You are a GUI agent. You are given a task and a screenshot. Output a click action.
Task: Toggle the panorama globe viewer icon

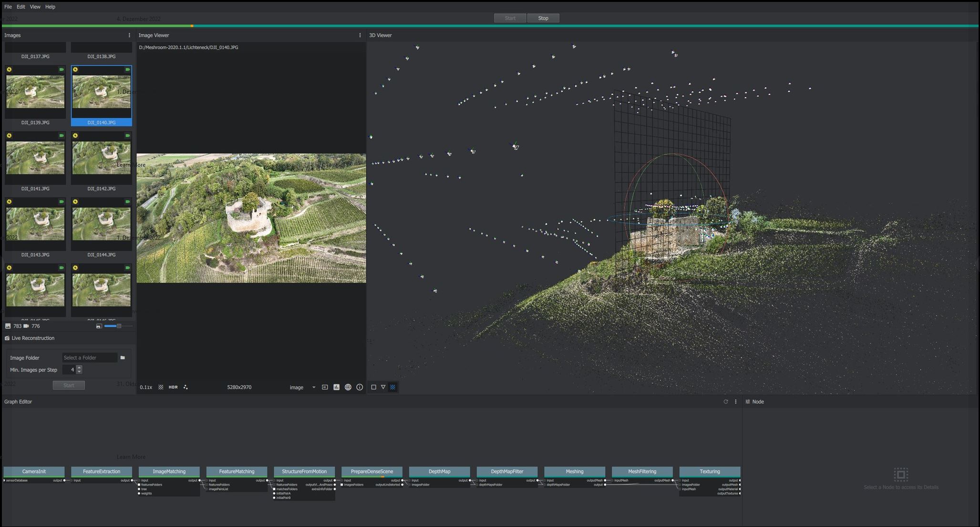(x=348, y=387)
